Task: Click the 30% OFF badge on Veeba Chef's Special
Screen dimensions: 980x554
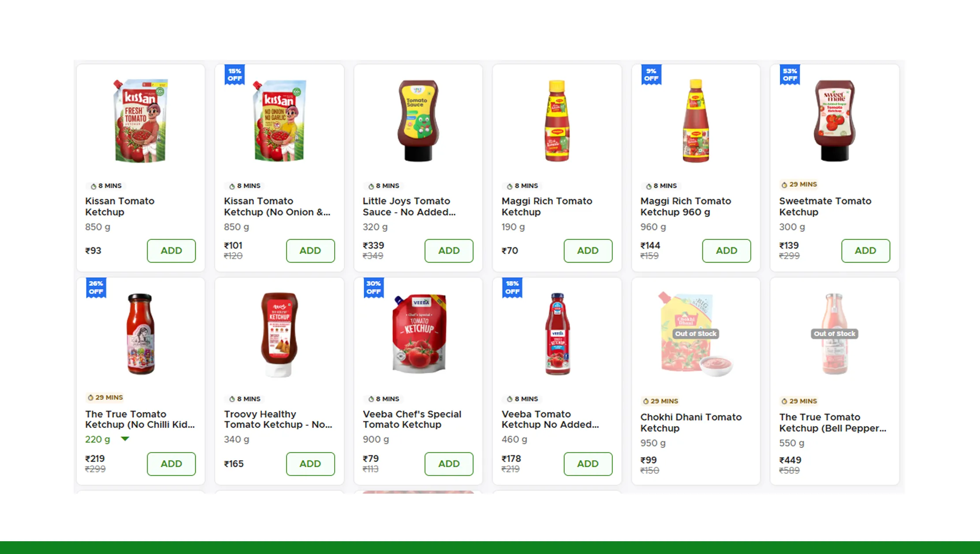Action: (x=373, y=288)
